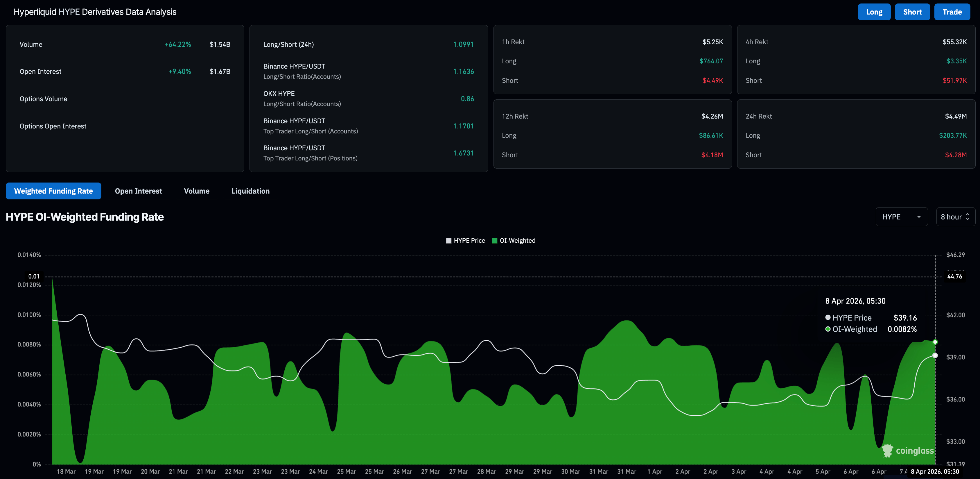Viewport: 980px width, 479px height.
Task: Select the Weighted Funding Rate tab
Action: (54, 191)
